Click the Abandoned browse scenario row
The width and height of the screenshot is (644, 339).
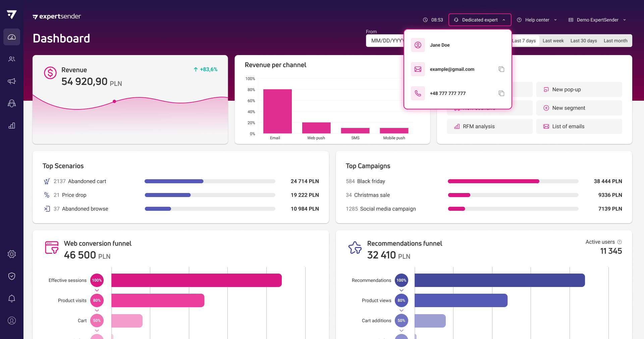181,209
